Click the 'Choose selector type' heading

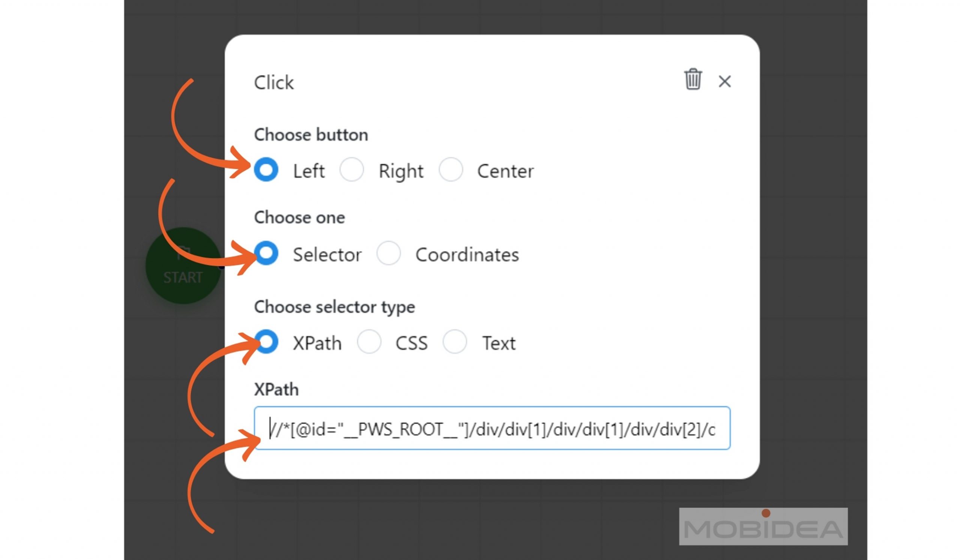[x=334, y=307]
